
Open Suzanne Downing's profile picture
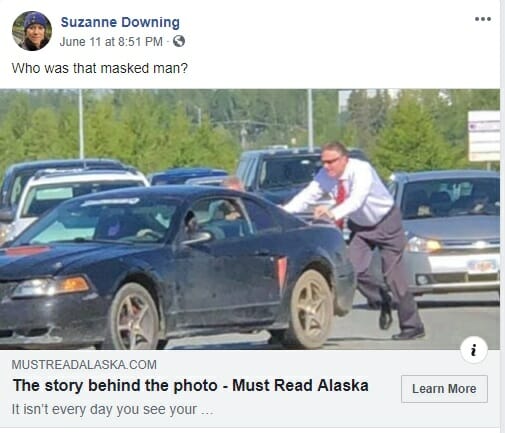tap(32, 31)
